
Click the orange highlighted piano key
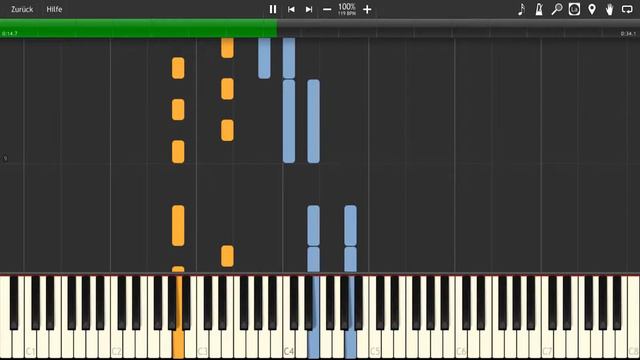(x=178, y=343)
